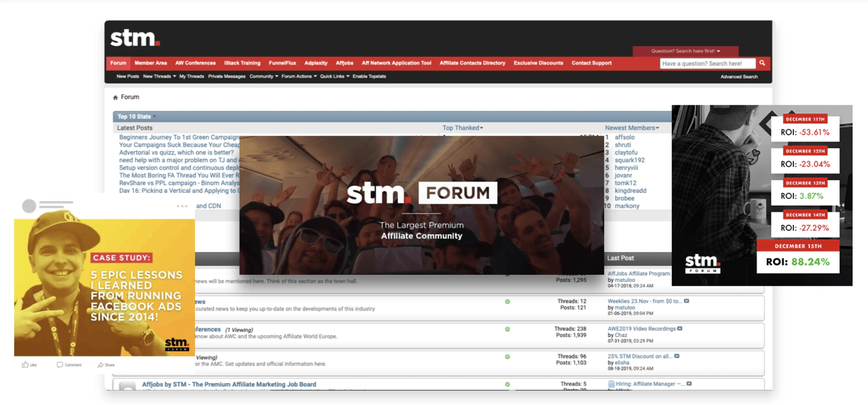868x405 pixels.
Task: Click go-to-last-post icon next to Weeklies 23.Nov
Action: [686, 301]
